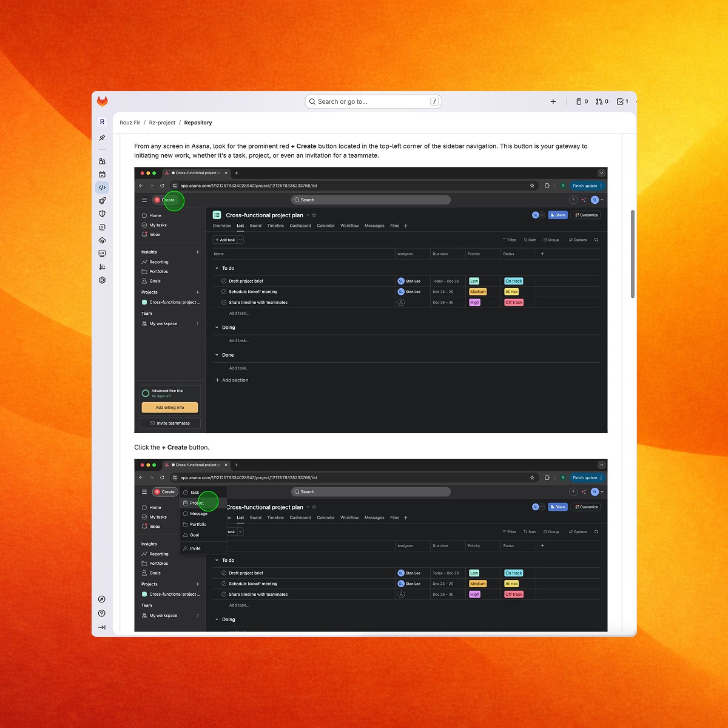The image size is (728, 728).
Task: Open assigned issues counter showing 0
Action: pyautogui.click(x=582, y=101)
